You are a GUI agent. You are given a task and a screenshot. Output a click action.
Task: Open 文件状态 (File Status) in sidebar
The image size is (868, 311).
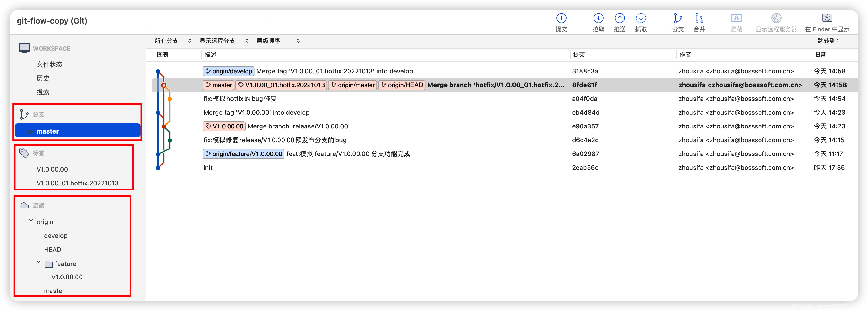[x=49, y=64]
